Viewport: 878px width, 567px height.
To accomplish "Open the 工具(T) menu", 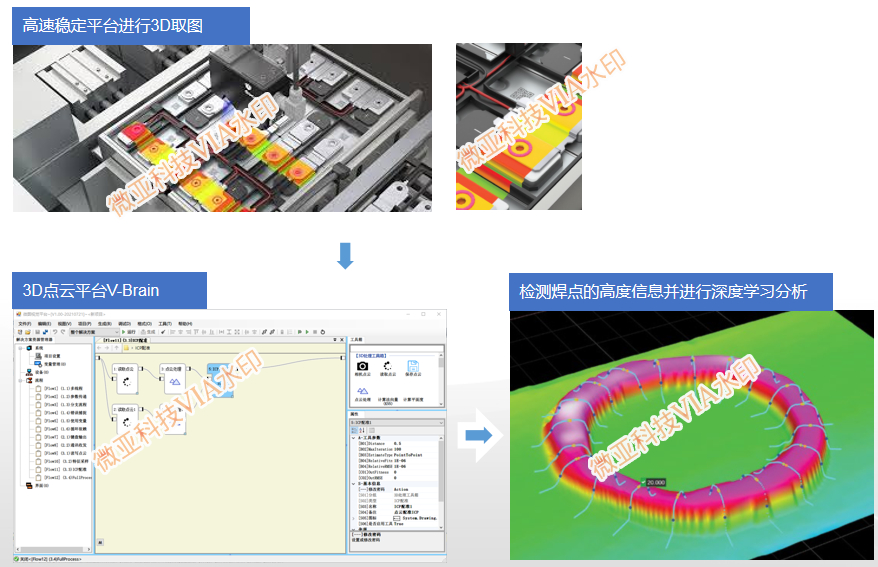I will coord(164,324).
